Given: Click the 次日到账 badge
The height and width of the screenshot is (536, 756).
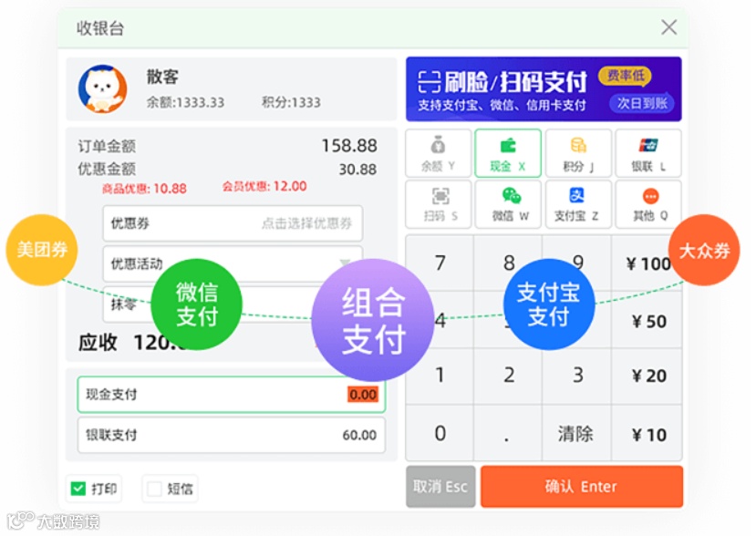Looking at the screenshot, I should 642,103.
